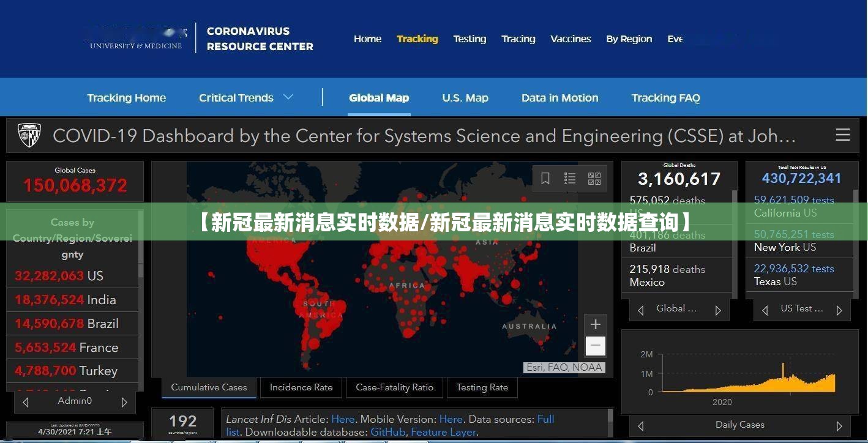Image resolution: width=868 pixels, height=443 pixels.
Task: Open Tracking FAQ tab
Action: click(665, 97)
